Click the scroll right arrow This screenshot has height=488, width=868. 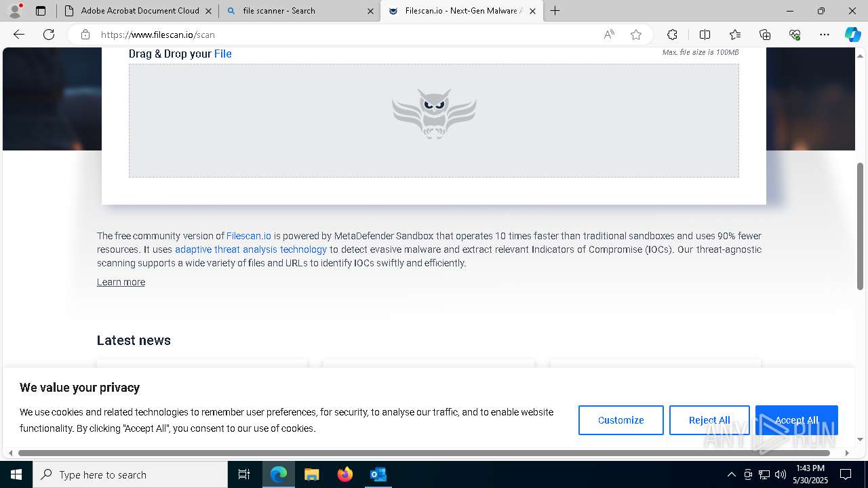point(846,453)
